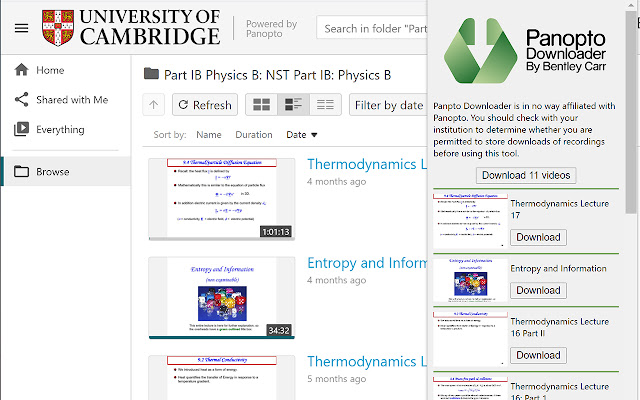The height and width of the screenshot is (400, 640).
Task: Click the Home icon in sidebar
Action: pyautogui.click(x=21, y=70)
